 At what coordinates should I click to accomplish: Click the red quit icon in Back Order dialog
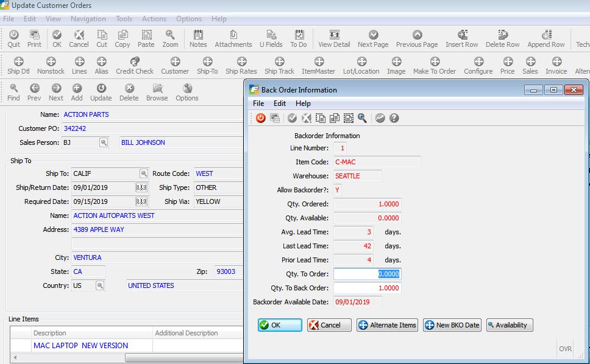[260, 118]
